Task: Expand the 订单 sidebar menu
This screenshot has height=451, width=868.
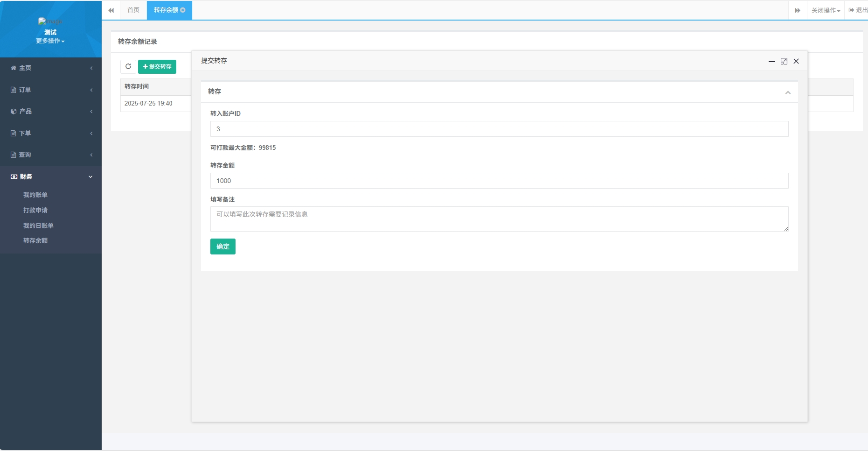Action: coord(50,90)
